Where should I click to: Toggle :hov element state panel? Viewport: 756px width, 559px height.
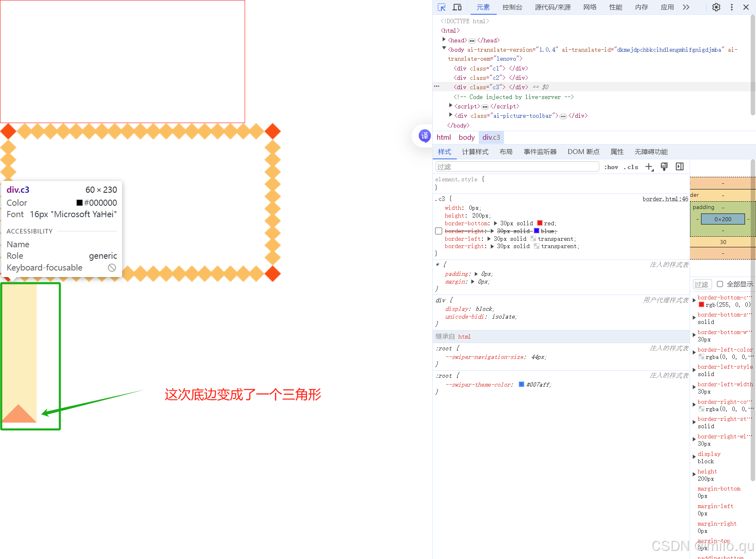pos(611,167)
